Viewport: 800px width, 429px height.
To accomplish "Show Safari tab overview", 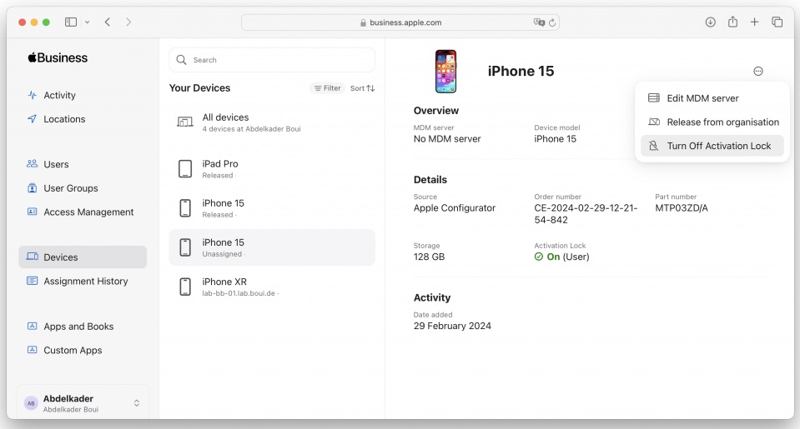I will 777,22.
